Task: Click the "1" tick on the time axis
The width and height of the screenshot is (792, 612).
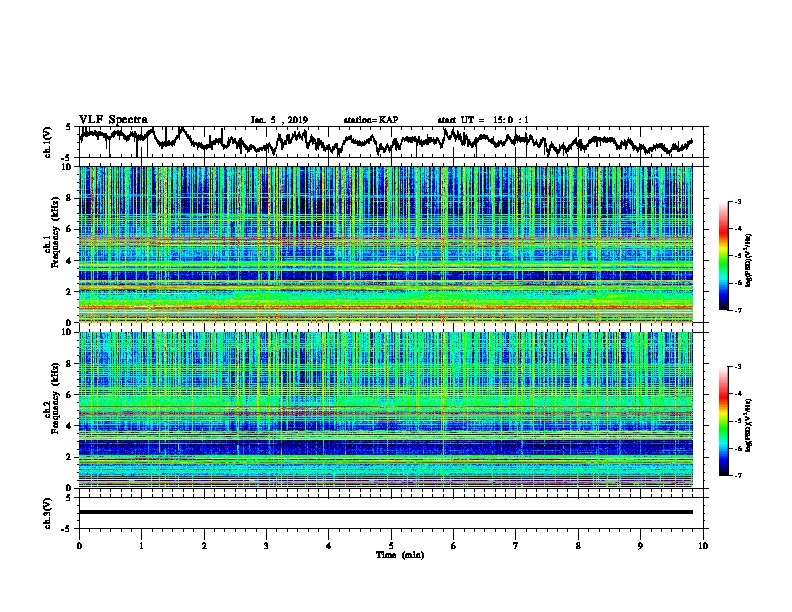Action: coord(141,546)
